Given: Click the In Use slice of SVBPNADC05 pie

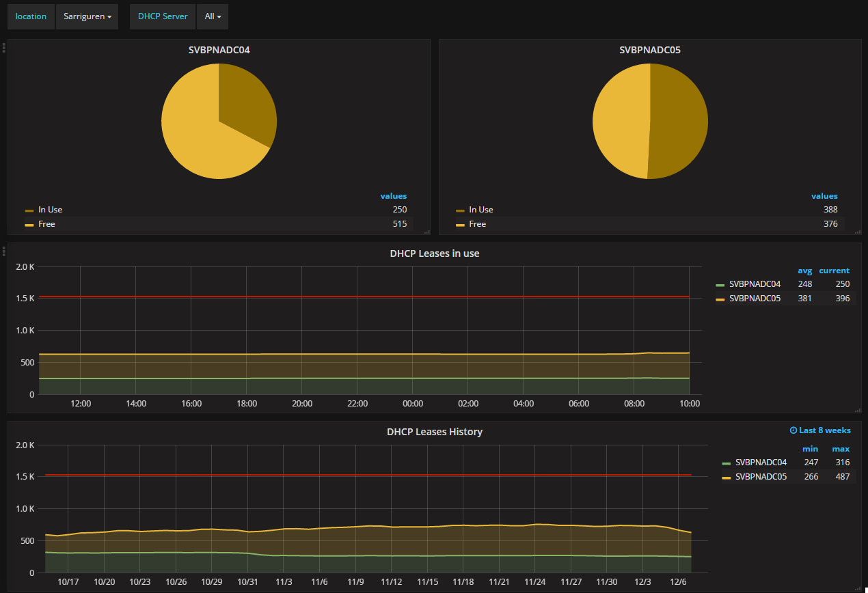Looking at the screenshot, I should click(x=680, y=122).
